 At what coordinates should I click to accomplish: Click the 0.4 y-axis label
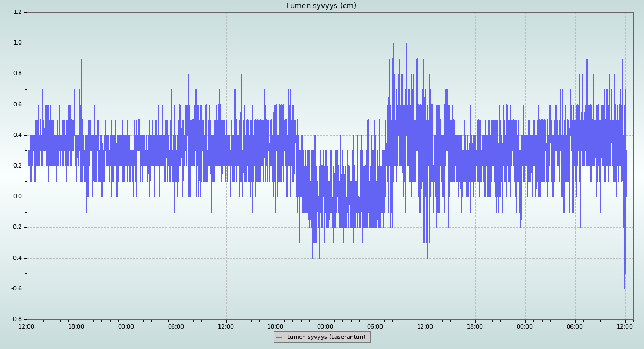tap(18, 135)
